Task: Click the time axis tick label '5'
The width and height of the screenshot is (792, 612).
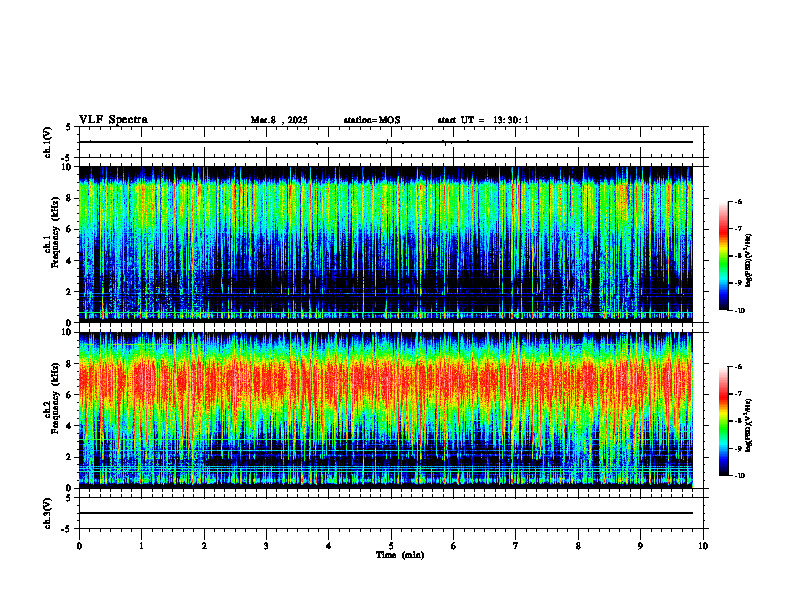Action: (x=391, y=546)
